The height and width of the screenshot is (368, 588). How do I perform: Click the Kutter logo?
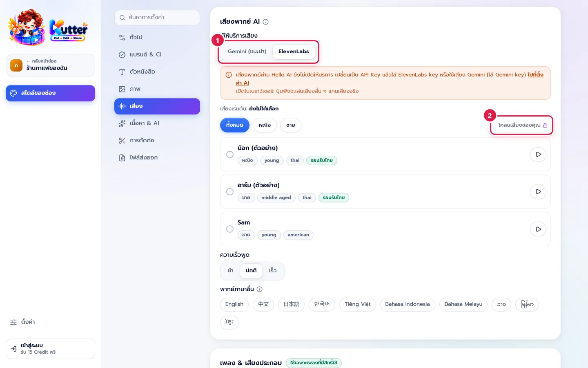(x=48, y=27)
